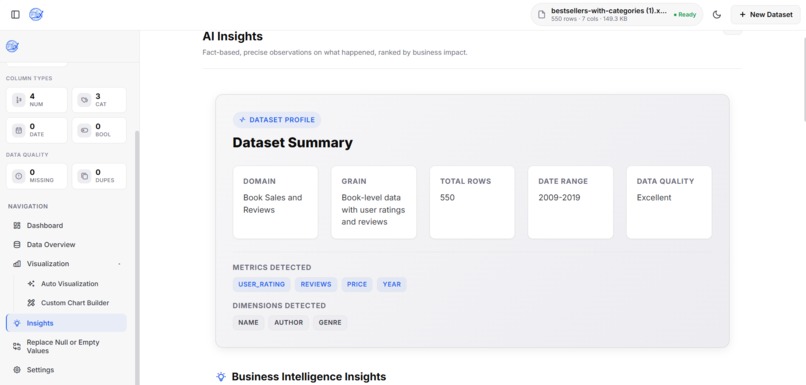The image size is (806, 385).
Task: Select the Insights navigation item
Action: coord(66,323)
